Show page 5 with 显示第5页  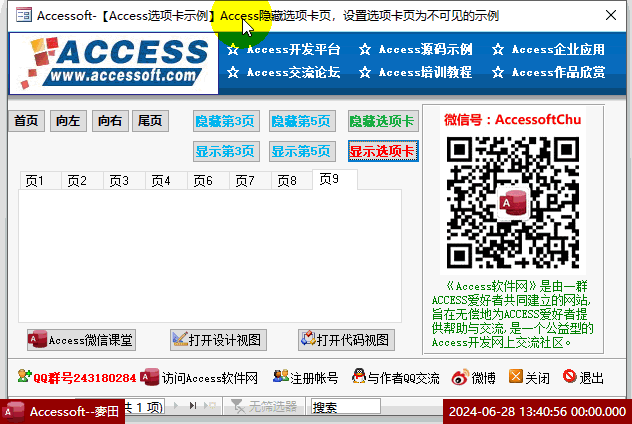pos(302,152)
